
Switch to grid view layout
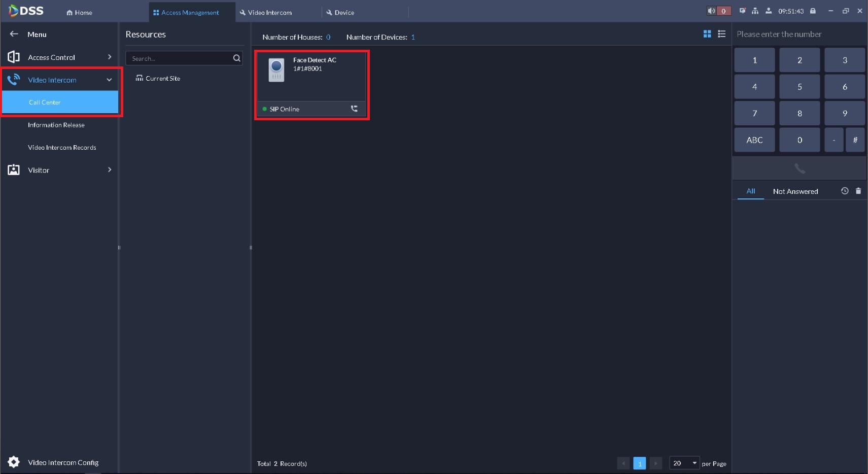click(707, 34)
